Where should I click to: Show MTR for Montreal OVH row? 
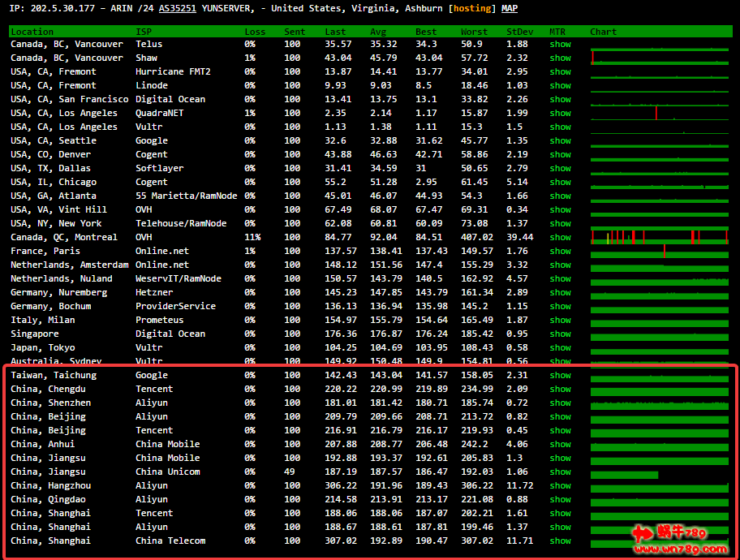(x=560, y=238)
